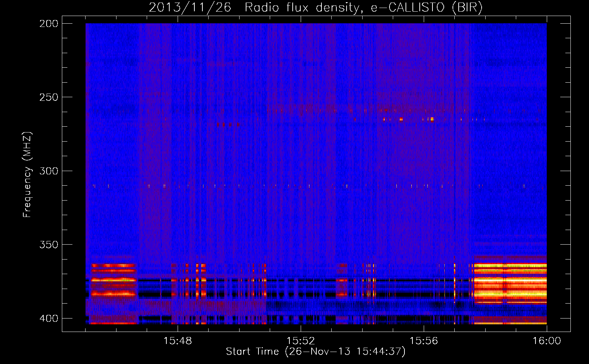
Task: Select the 300 frequency tick label
Action: (49, 171)
